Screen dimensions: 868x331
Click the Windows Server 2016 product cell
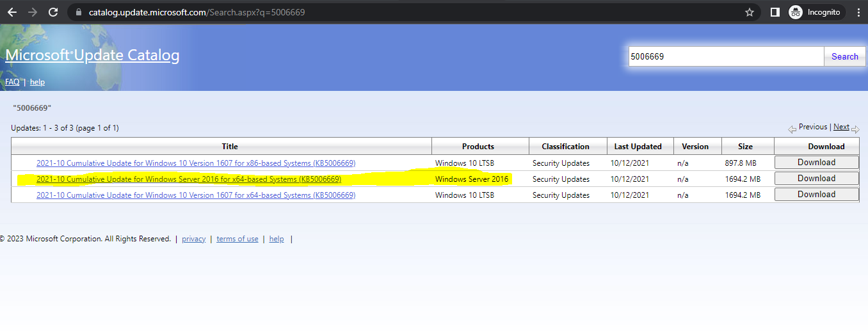472,179
